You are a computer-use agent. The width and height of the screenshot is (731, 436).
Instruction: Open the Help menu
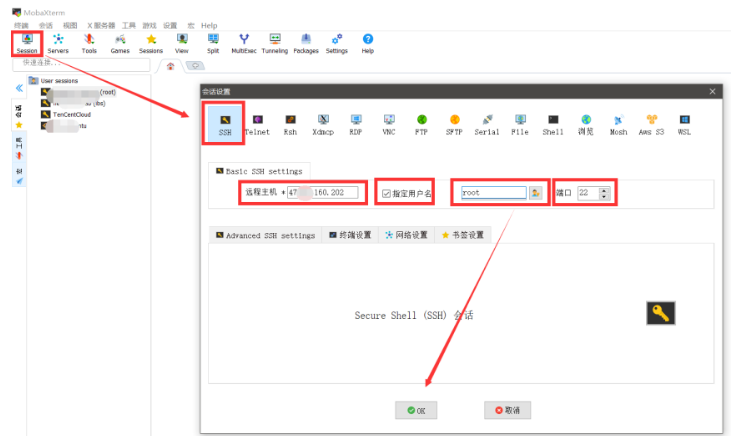coord(209,25)
